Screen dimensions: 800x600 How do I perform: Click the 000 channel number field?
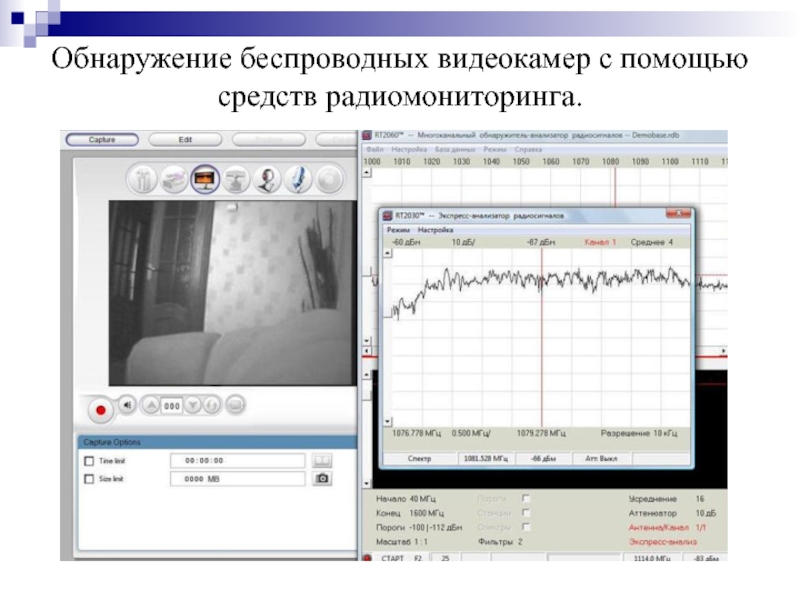[172, 406]
